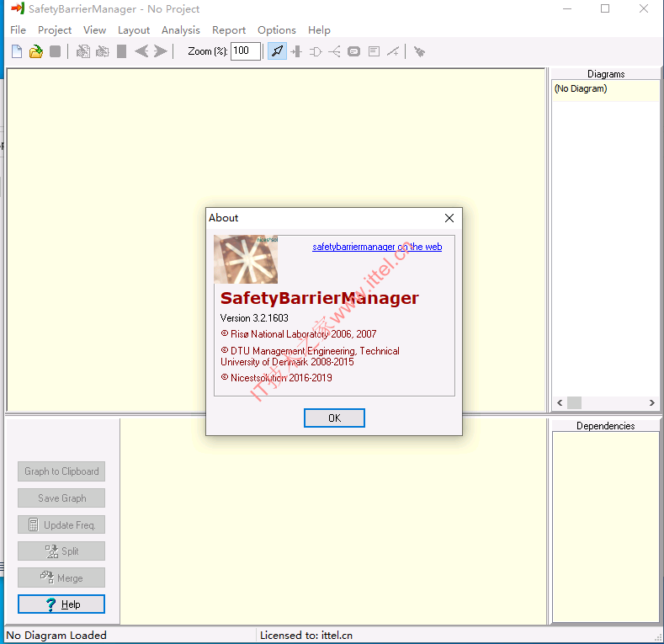664x644 pixels.
Task: Click the Dependencies panel header
Action: coord(606,426)
